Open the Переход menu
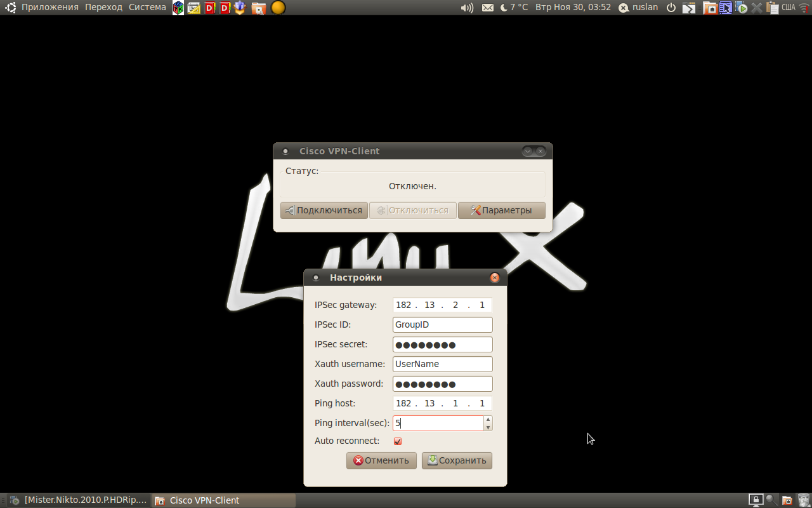This screenshot has width=812, height=508. pos(103,8)
